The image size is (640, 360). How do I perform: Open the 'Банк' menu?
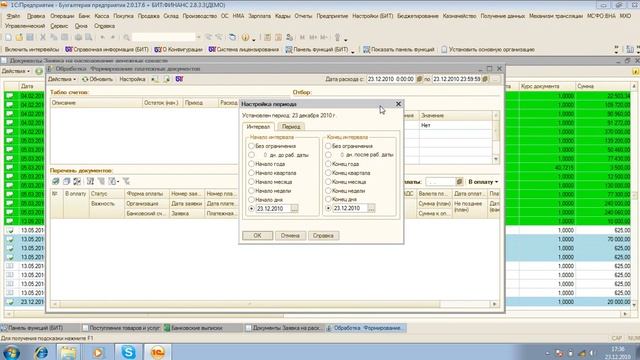84,16
